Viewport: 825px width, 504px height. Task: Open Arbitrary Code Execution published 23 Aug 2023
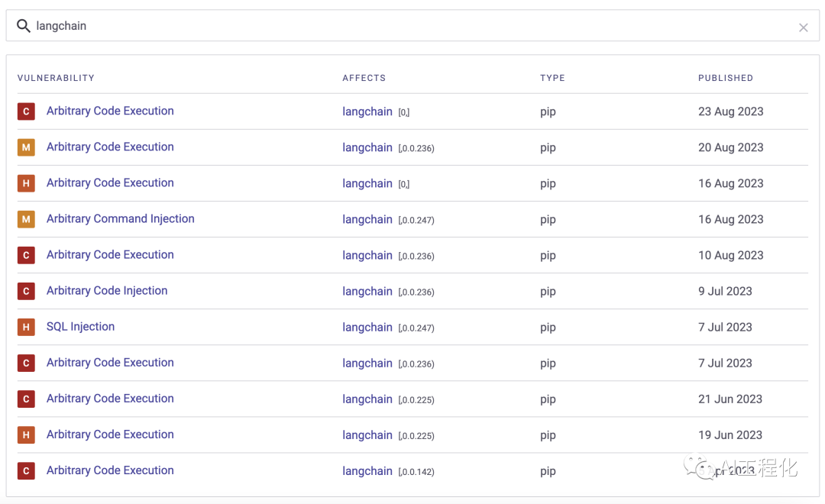(x=110, y=111)
